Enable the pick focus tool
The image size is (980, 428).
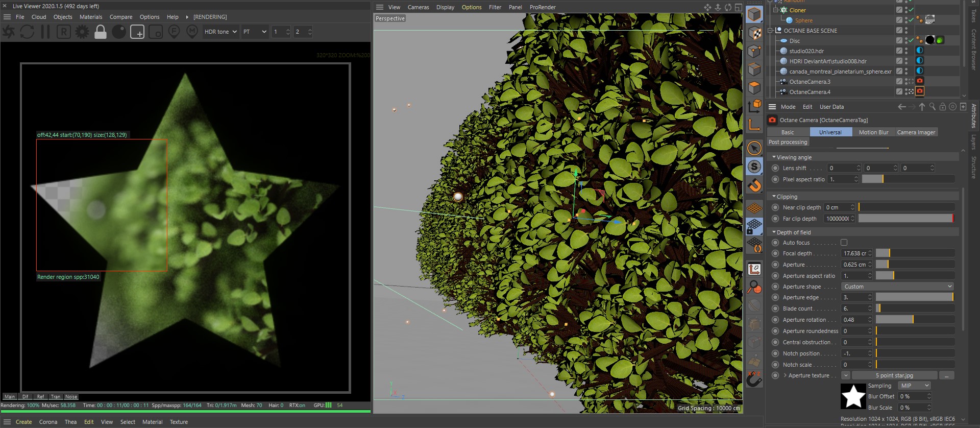tap(174, 32)
